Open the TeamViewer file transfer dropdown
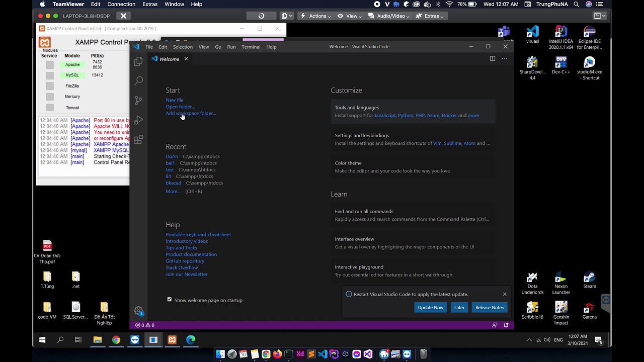 [x=287, y=16]
